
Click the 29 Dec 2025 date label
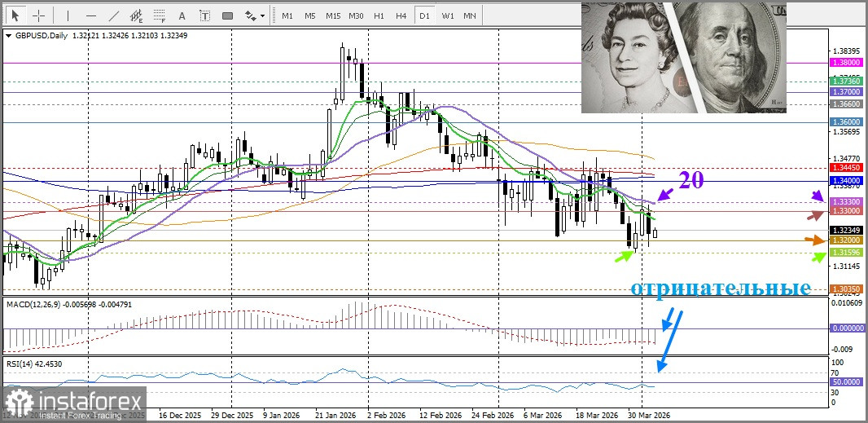tap(233, 415)
